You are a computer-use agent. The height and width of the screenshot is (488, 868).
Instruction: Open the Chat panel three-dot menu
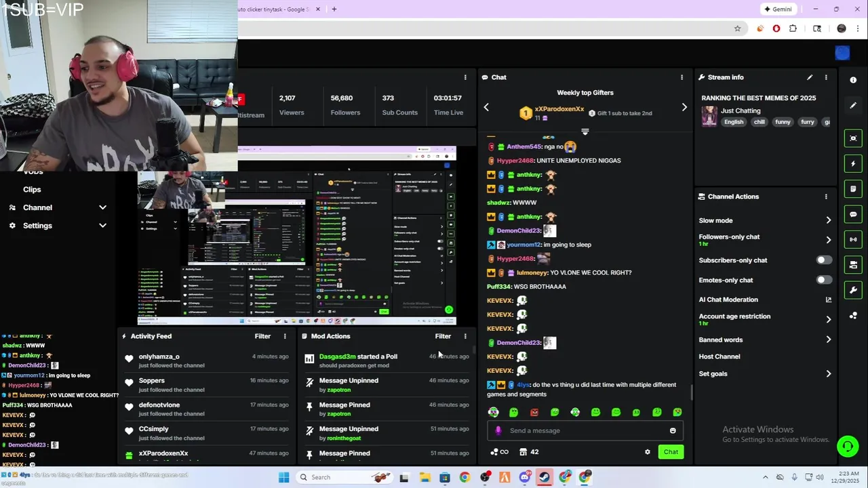tap(682, 77)
